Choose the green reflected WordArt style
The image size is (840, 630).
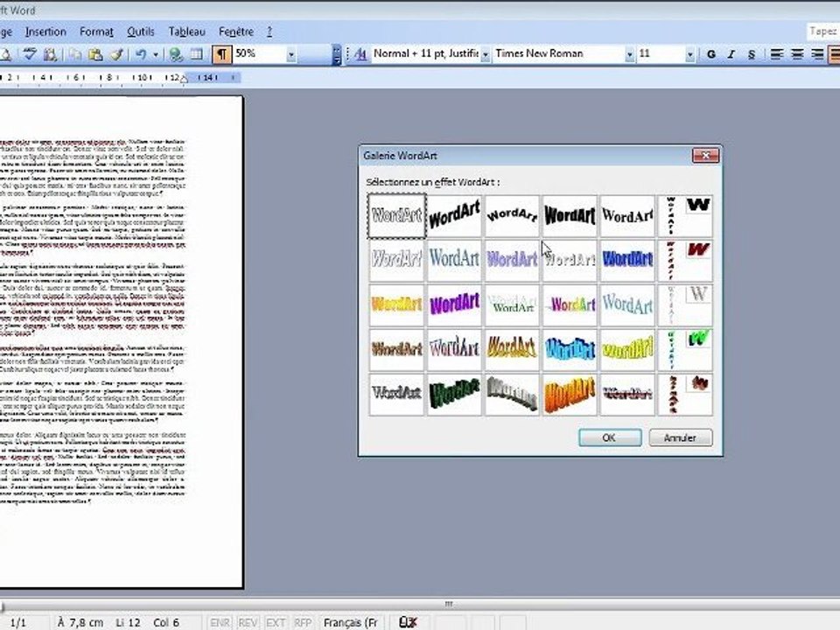512,304
